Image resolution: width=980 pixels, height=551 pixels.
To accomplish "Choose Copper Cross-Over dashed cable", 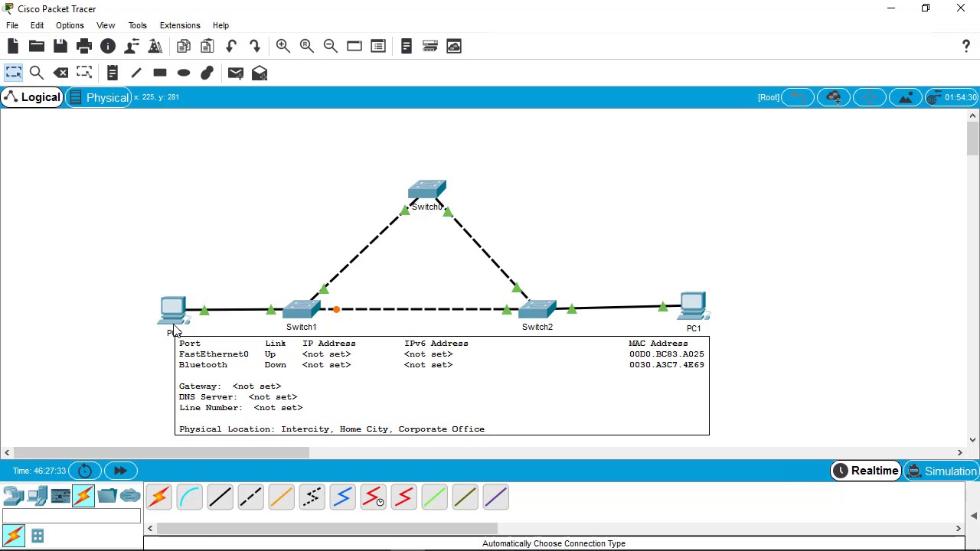I will 250,497.
